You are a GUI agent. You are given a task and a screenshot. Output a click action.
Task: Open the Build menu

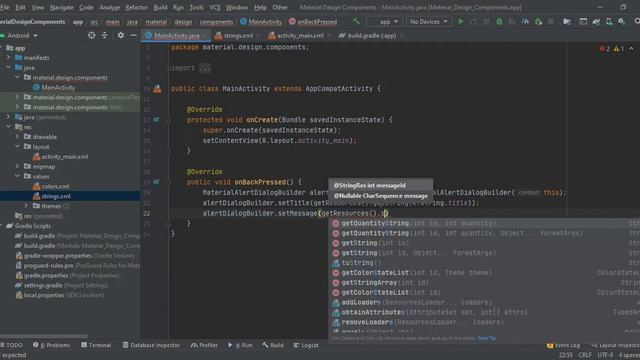[x=160, y=7]
